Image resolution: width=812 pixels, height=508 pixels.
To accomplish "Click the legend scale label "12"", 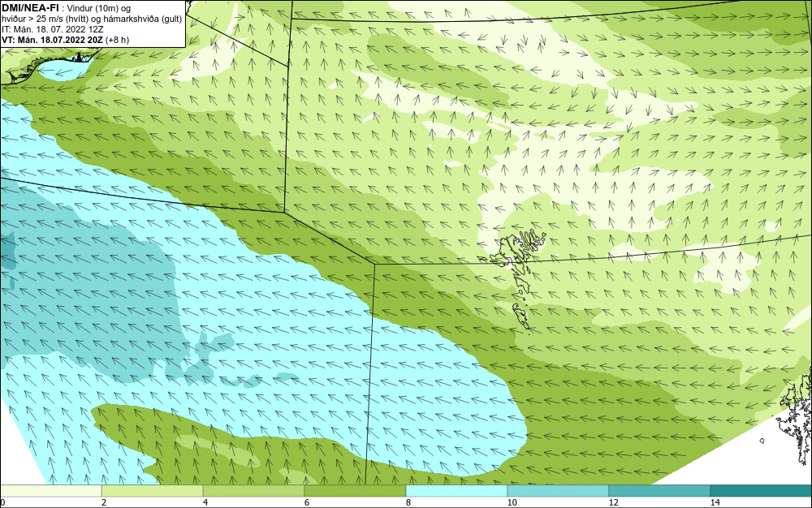I will [614, 502].
